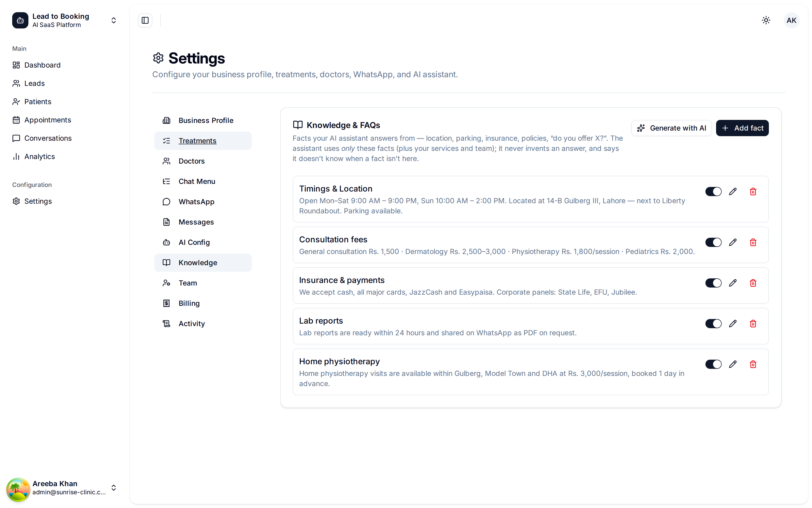Image resolution: width=812 pixels, height=508 pixels.
Task: Click the Lab reports fact title
Action: point(321,321)
